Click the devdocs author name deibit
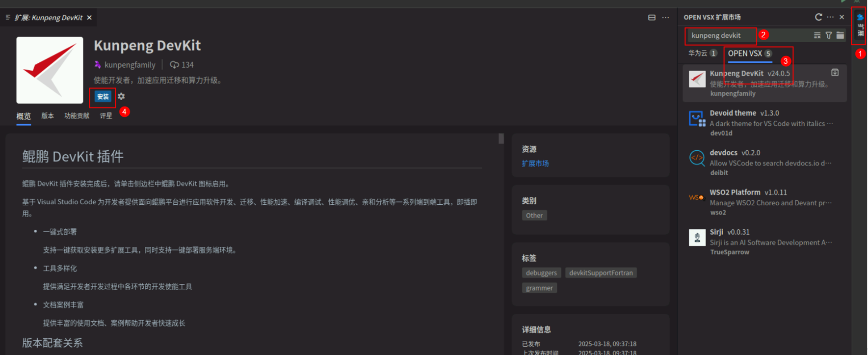 click(719, 173)
